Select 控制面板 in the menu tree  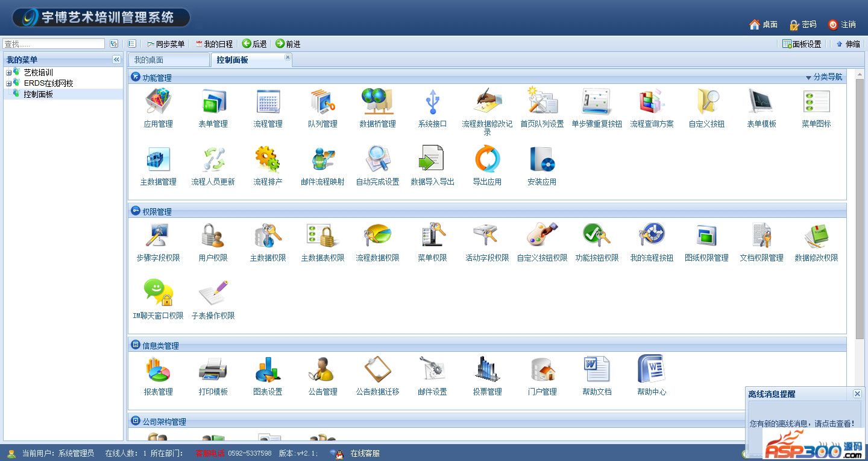39,94
